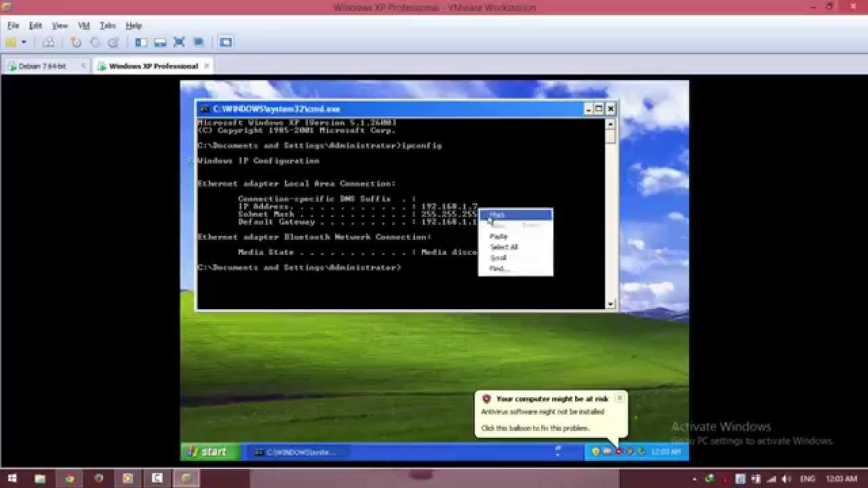
Task: Open the View menu
Action: click(x=60, y=26)
